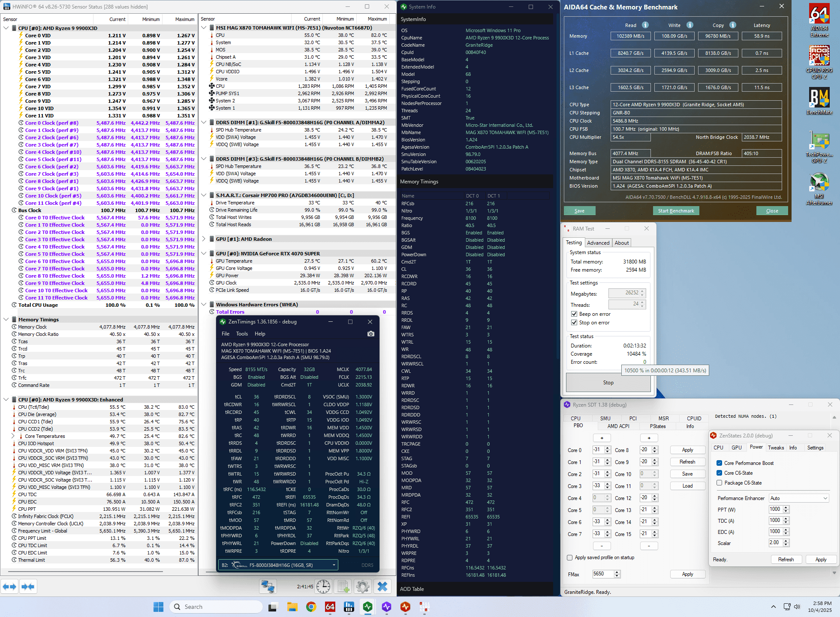Disable Core Performance Boost checkbox
Viewport: 840px width, 617px height.
pyautogui.click(x=719, y=463)
